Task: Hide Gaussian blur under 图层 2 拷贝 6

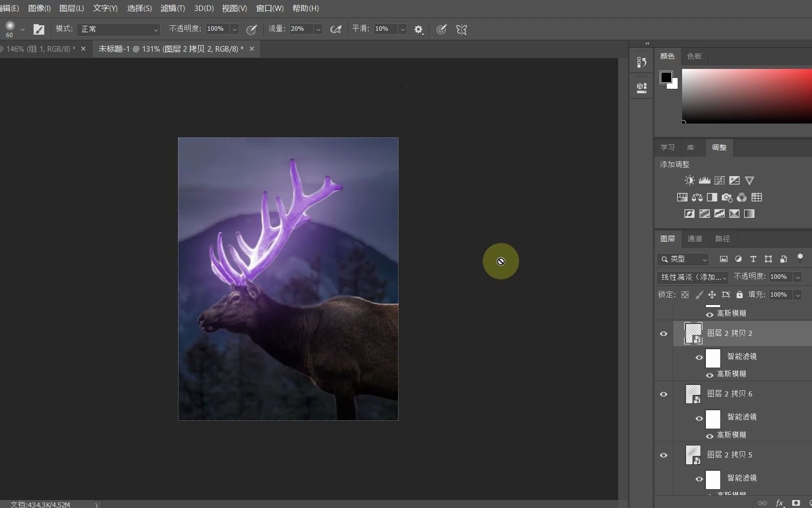Action: tap(709, 436)
